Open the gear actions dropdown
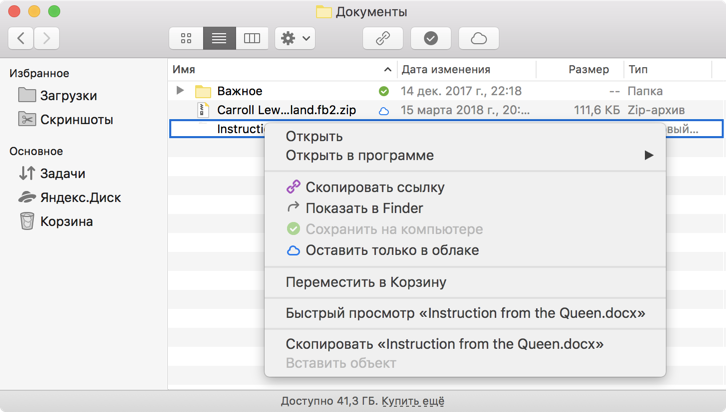The height and width of the screenshot is (412, 726). [295, 38]
